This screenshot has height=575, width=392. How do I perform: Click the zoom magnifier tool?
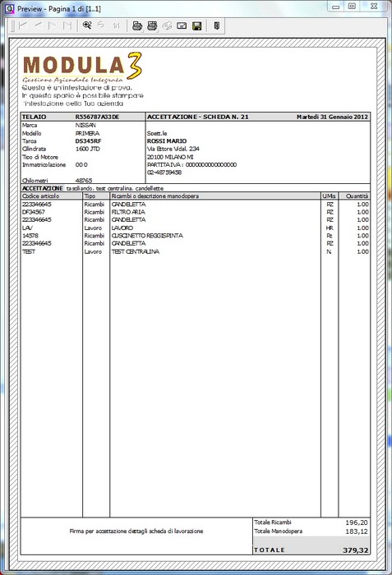[x=87, y=25]
